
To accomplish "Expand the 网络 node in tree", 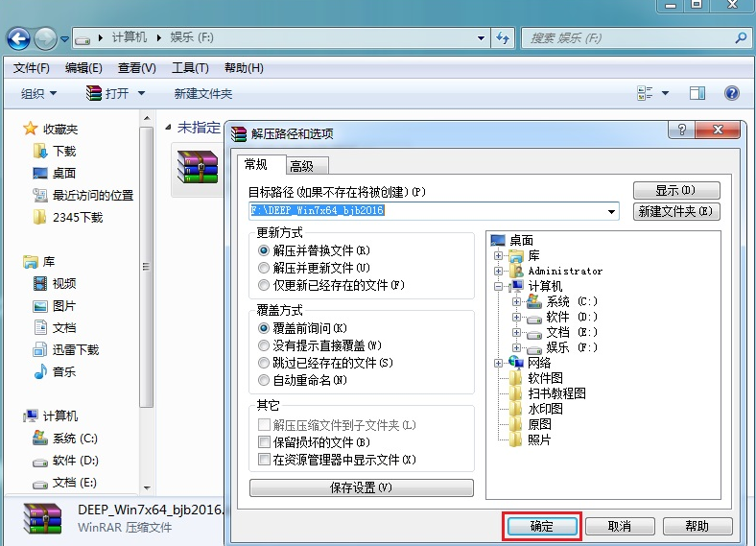I will tap(498, 363).
